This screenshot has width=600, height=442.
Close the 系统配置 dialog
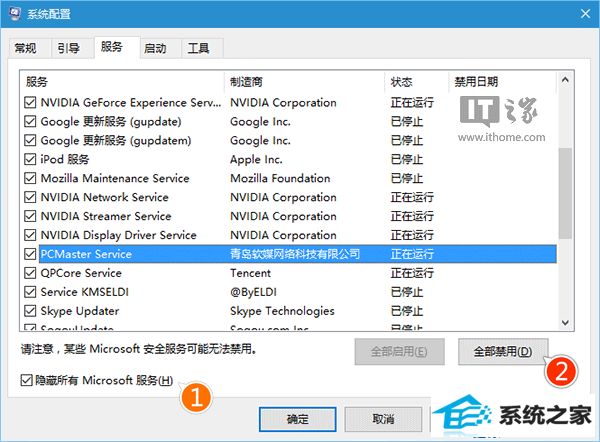[x=585, y=14]
